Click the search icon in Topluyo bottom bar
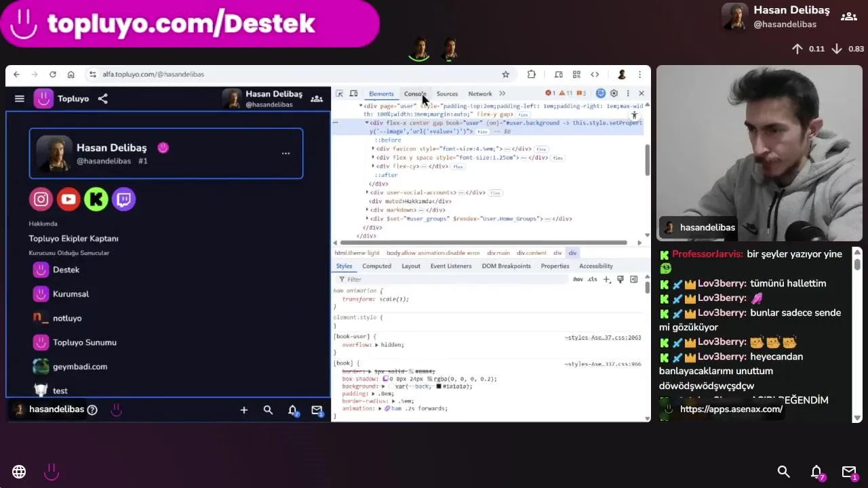The width and height of the screenshot is (868, 488). point(268,410)
